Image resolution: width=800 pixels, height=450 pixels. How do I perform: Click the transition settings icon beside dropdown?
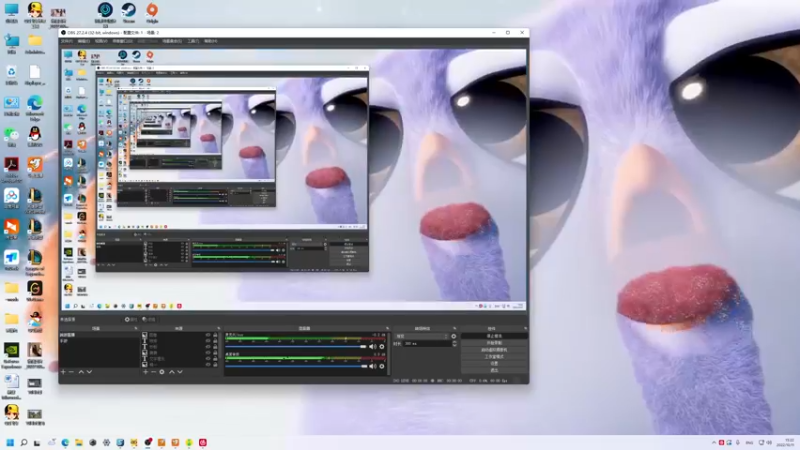454,336
